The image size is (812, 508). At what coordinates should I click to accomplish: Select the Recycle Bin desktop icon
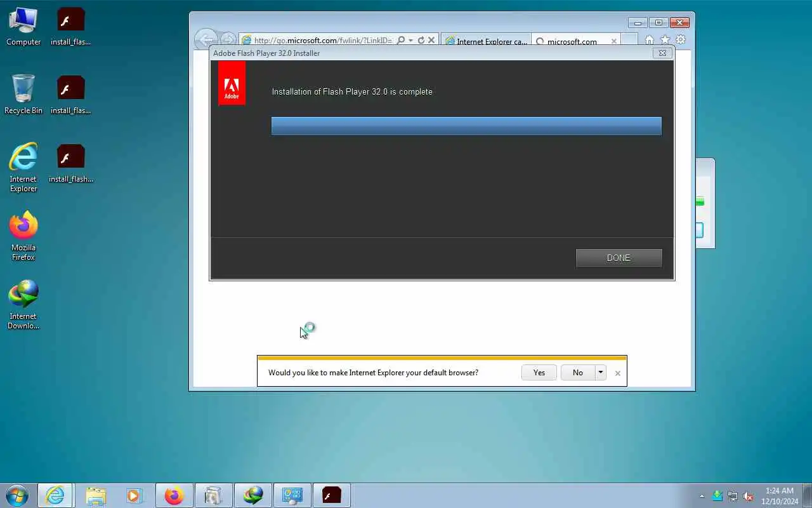pos(23,95)
